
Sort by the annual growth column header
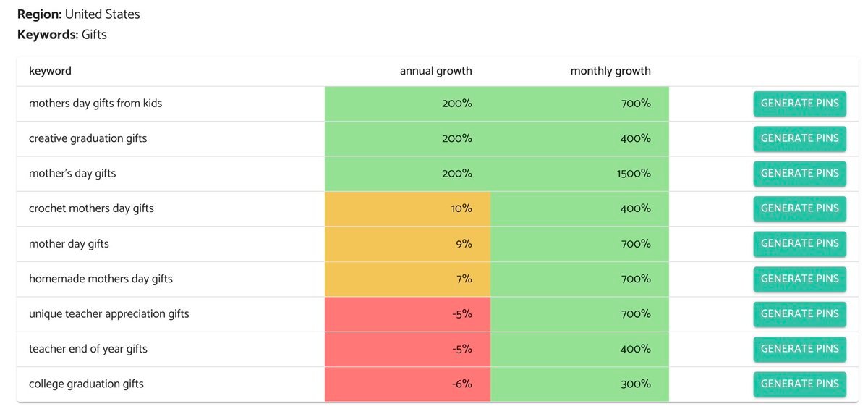click(435, 71)
